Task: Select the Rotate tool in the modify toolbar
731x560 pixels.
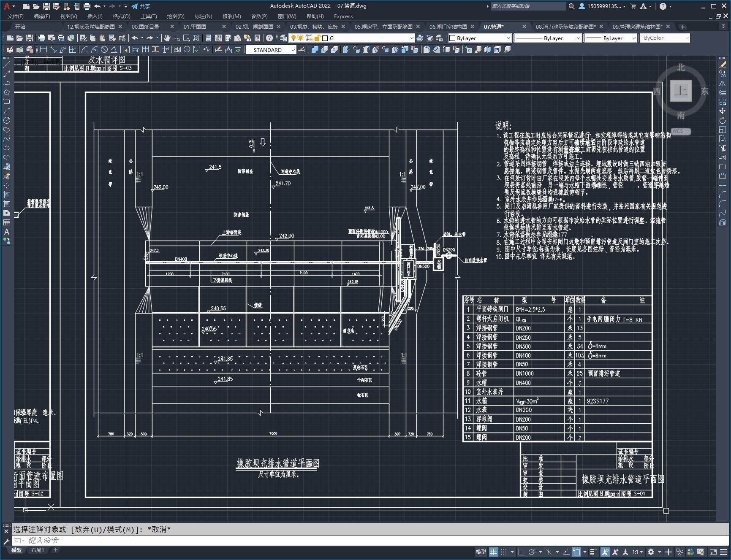Action: tap(723, 120)
